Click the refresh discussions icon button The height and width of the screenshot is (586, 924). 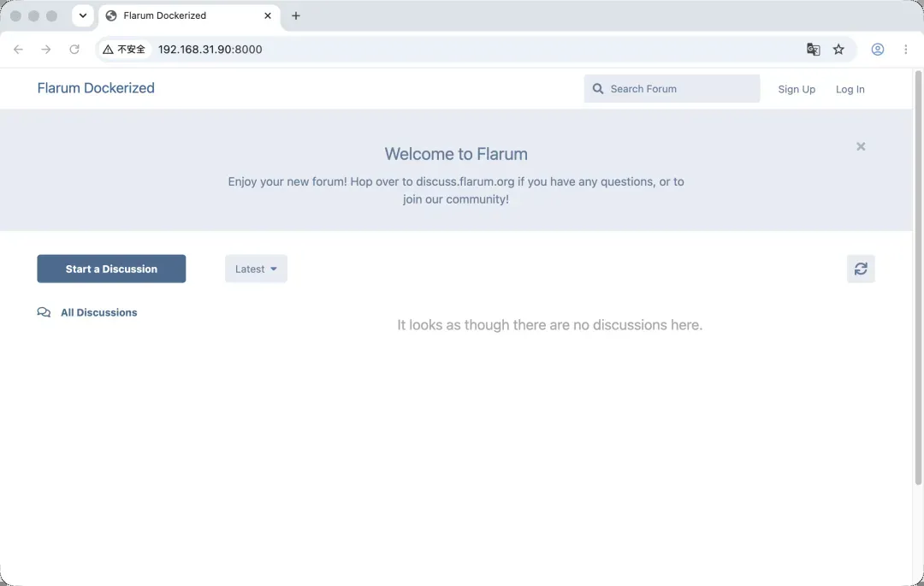(861, 269)
